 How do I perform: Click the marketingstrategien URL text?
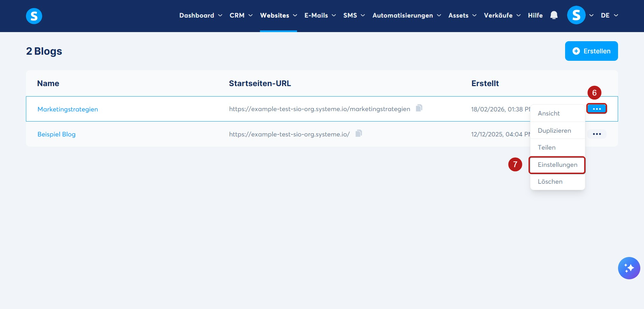320,109
